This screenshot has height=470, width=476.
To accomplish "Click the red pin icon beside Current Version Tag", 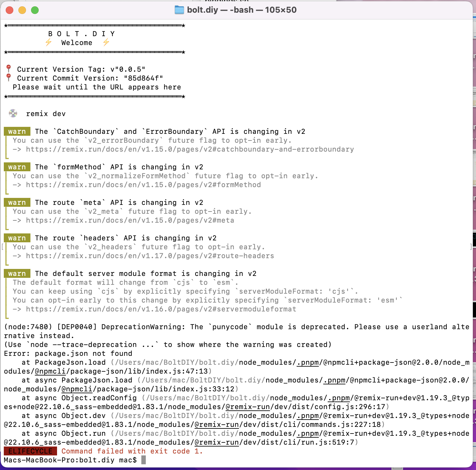I will (9, 69).
